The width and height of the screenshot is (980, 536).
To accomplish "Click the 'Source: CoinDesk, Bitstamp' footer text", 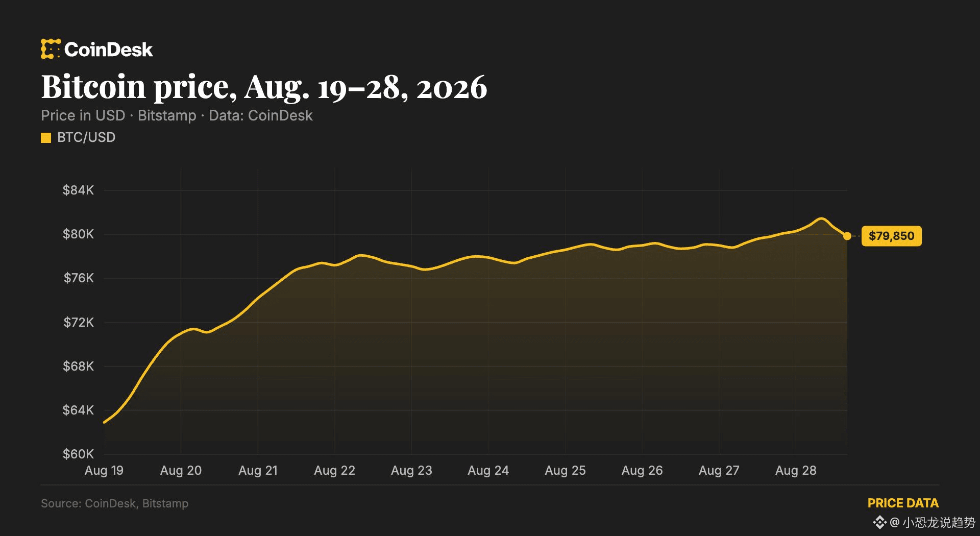I will click(x=114, y=504).
